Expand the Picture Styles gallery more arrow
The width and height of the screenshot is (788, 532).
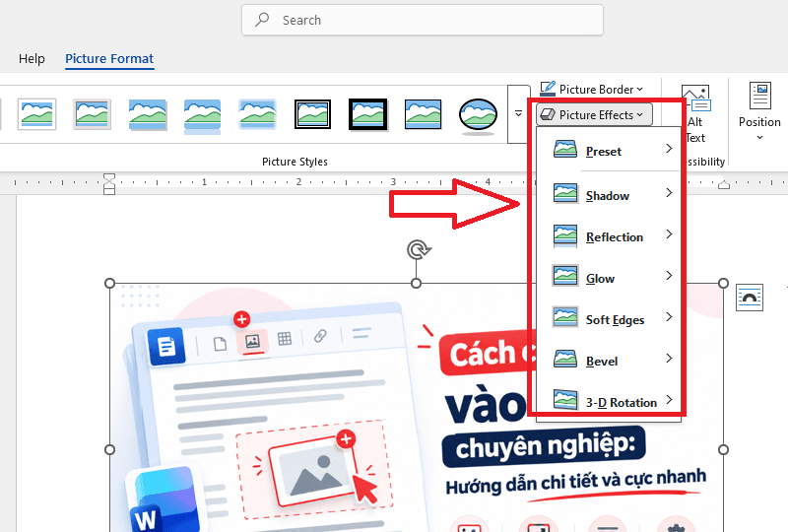(x=519, y=114)
